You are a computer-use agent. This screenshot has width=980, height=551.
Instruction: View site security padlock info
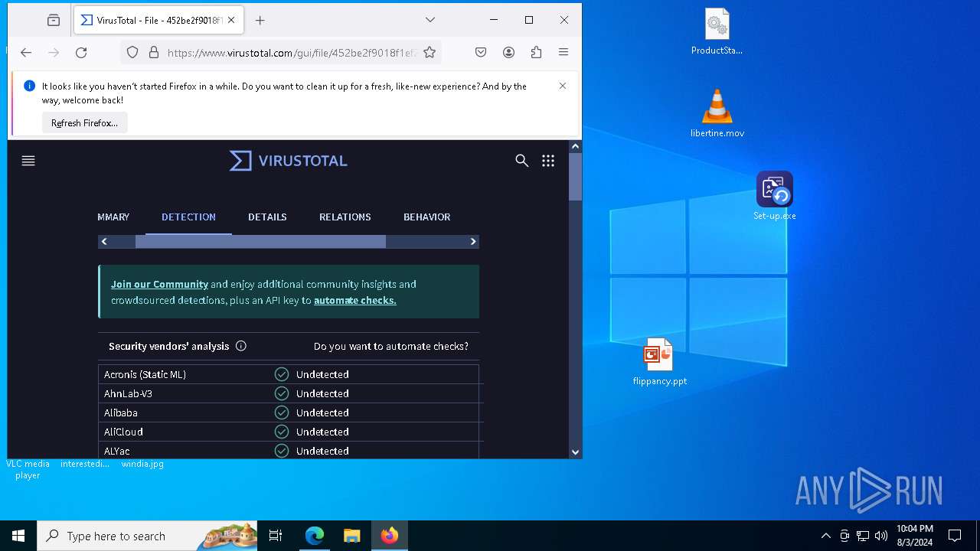click(154, 53)
